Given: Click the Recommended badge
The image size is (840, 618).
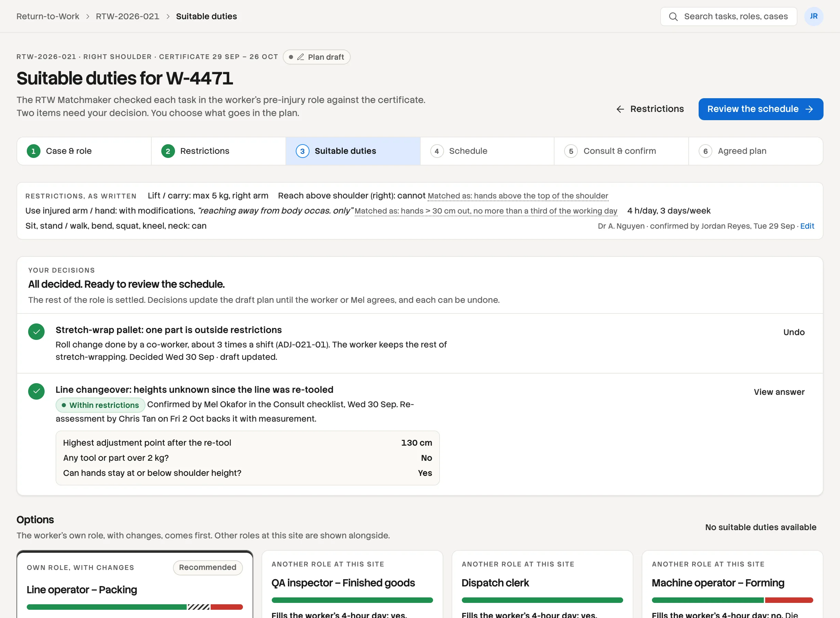Looking at the screenshot, I should 208,568.
